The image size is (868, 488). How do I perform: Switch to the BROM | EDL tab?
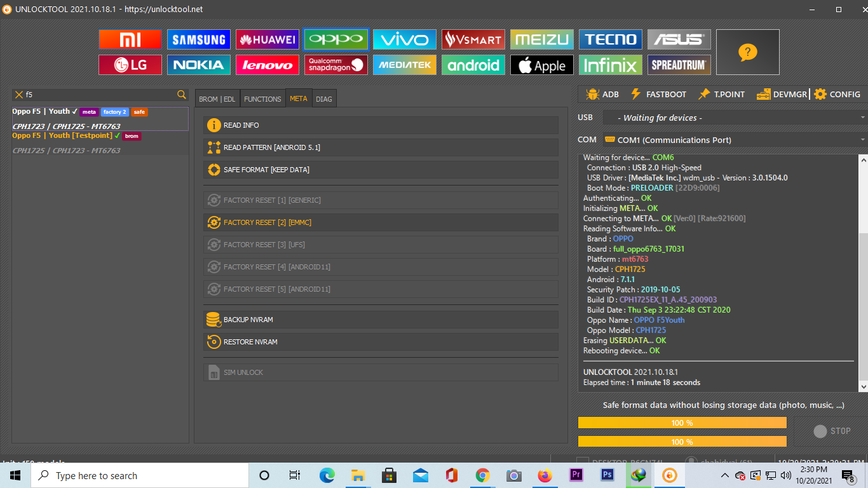(x=217, y=98)
